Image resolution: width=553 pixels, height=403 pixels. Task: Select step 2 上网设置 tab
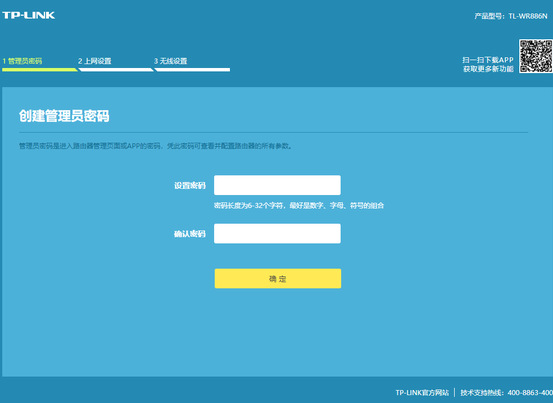(x=95, y=61)
